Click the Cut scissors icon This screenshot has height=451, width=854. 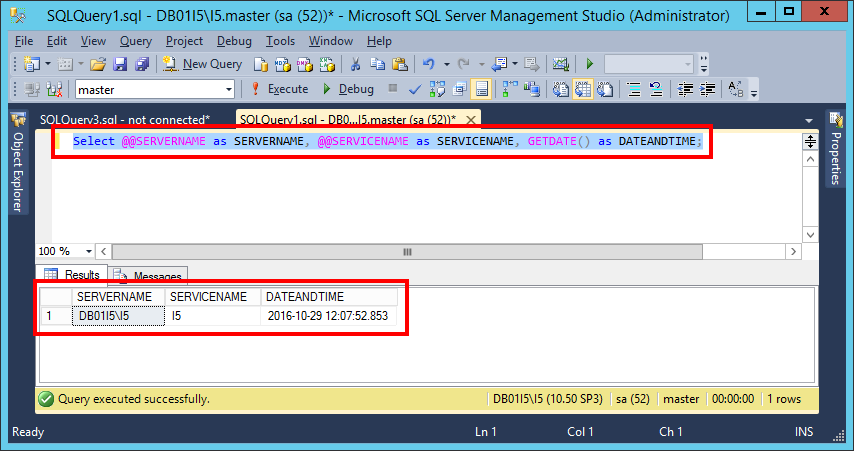tap(356, 64)
